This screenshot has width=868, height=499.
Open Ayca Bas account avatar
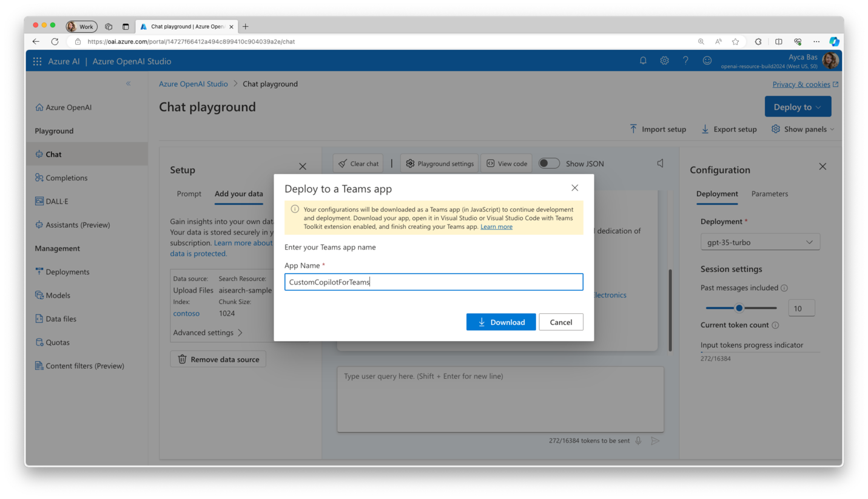tap(830, 61)
